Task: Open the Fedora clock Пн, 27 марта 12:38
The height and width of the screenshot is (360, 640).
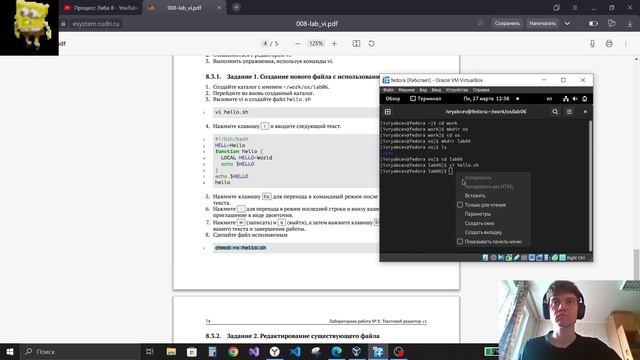Action: (486, 99)
